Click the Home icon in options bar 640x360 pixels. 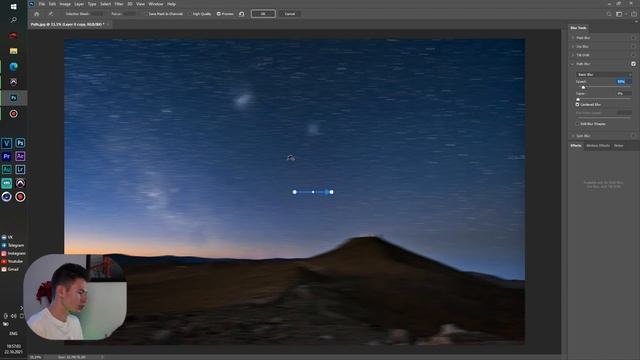pyautogui.click(x=37, y=14)
